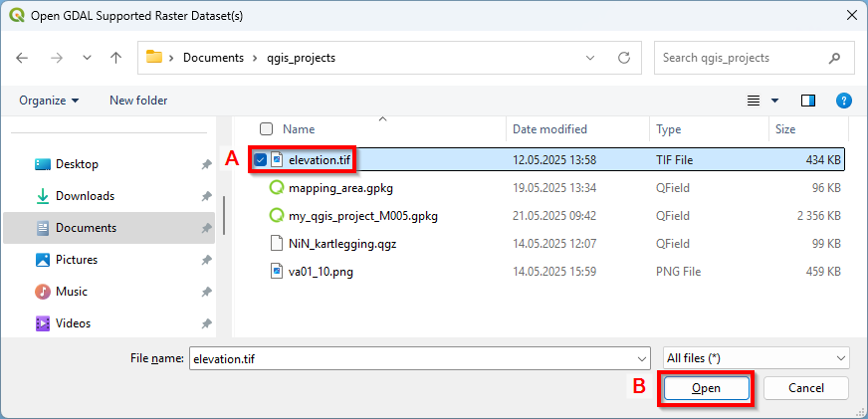Open the Pictures folder in sidebar
868x419 pixels.
coord(76,260)
